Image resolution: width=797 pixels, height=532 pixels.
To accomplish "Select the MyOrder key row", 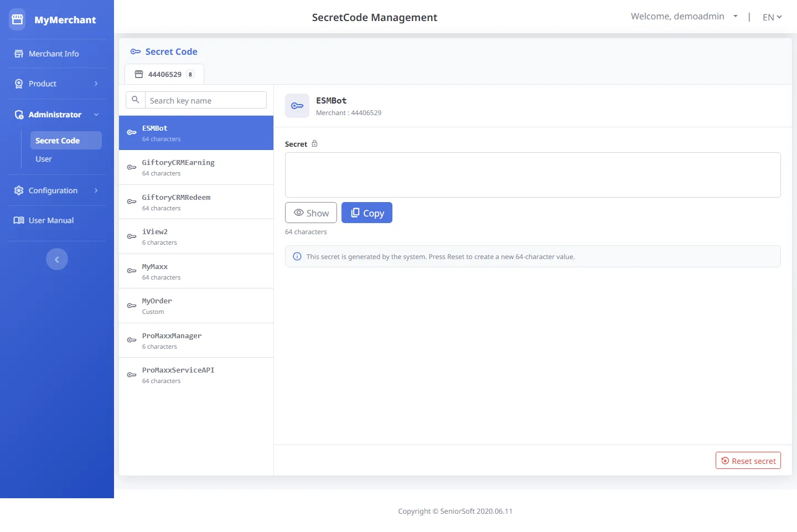I will [x=196, y=306].
